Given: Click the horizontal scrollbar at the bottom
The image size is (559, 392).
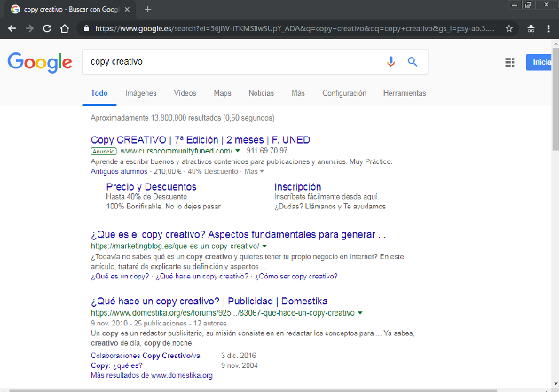Looking at the screenshot, I should 253,390.
